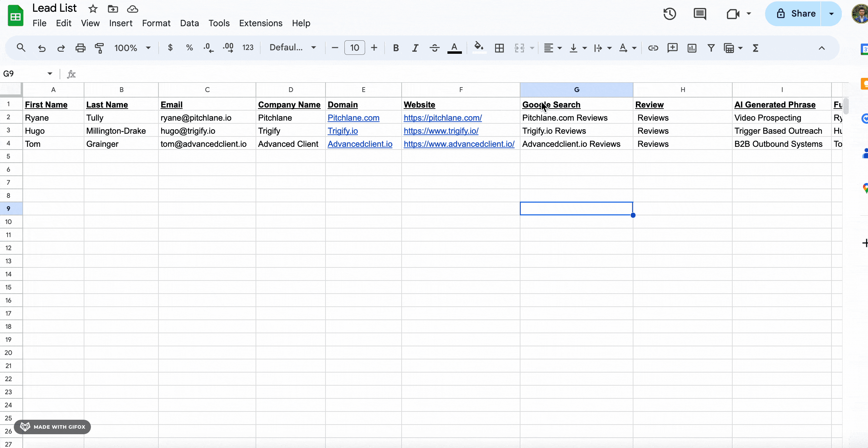Decrease decimal places
Viewport: 868px width, 448px height.
[x=209, y=48]
